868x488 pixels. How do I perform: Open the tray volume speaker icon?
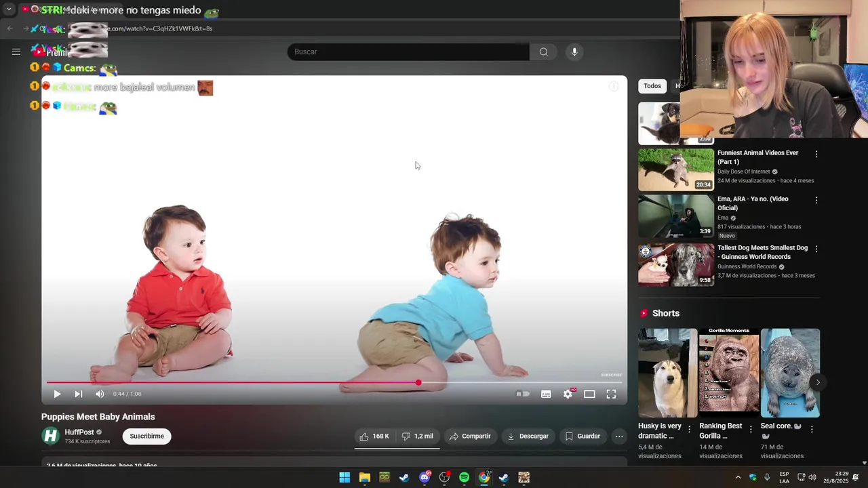coord(812,477)
